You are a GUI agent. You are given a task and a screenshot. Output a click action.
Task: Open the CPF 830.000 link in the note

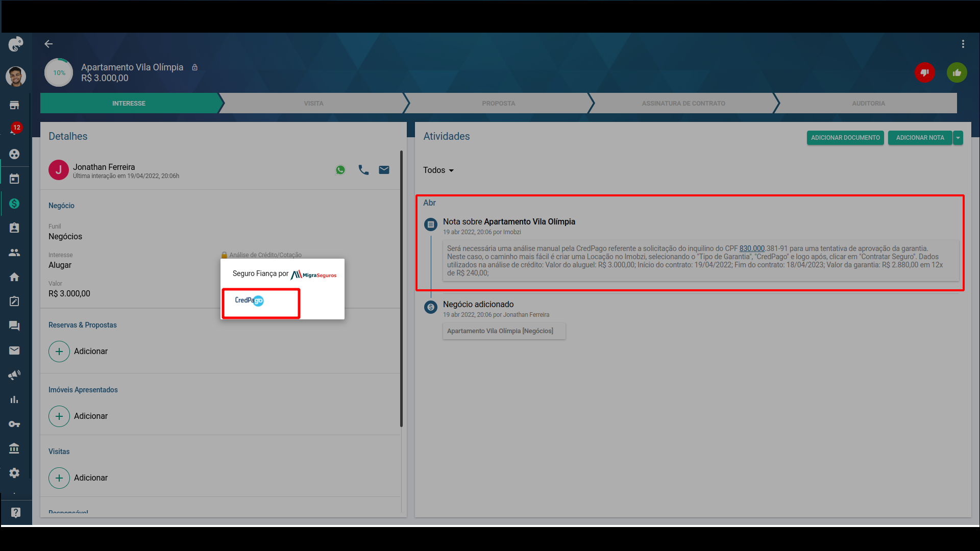tap(752, 248)
